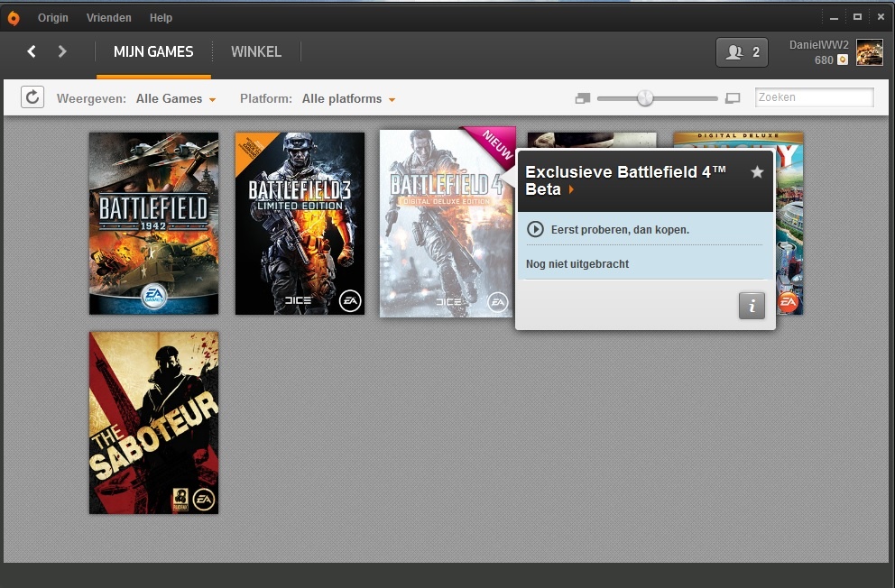Click the DanielWW2 profile avatar
The width and height of the screenshot is (895, 588).
(870, 52)
